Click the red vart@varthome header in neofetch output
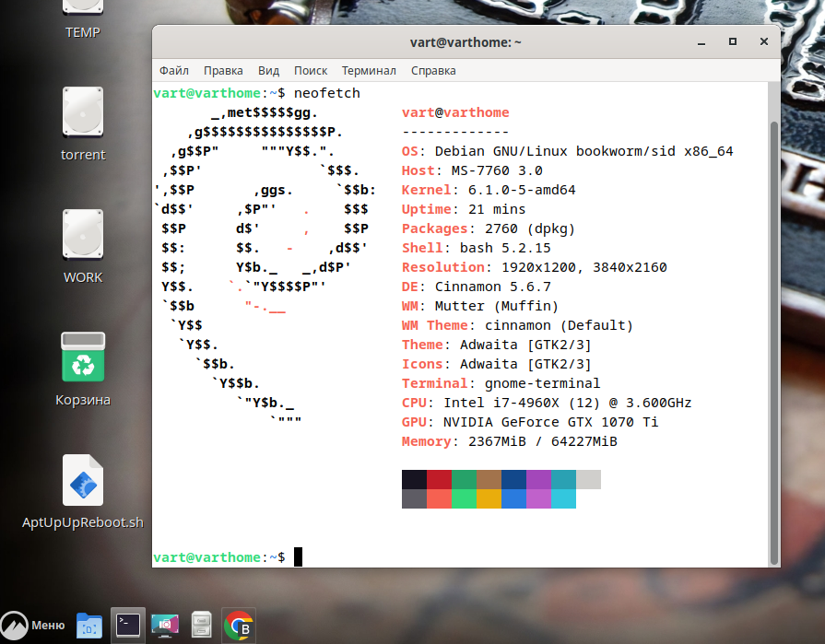This screenshot has height=644, width=825. pyautogui.click(x=455, y=112)
